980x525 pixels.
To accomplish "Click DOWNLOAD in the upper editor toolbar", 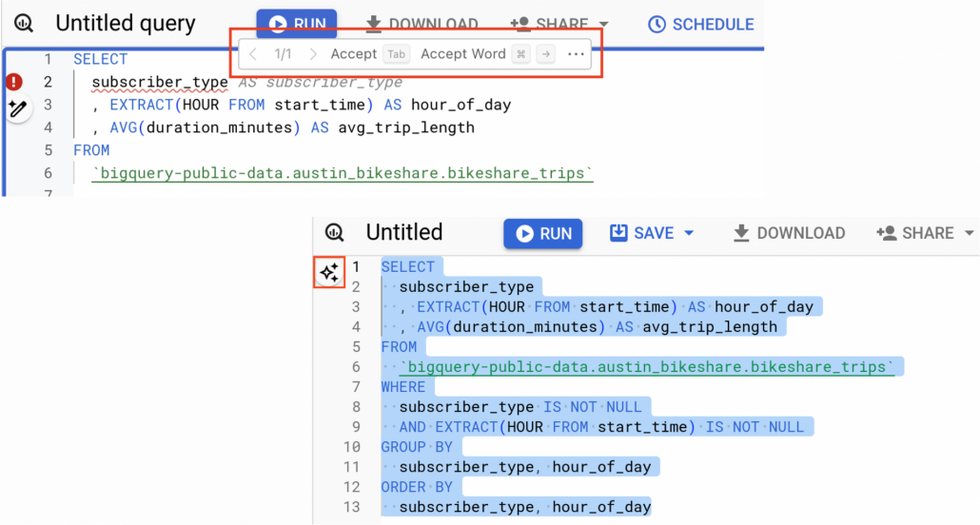I will 421,25.
